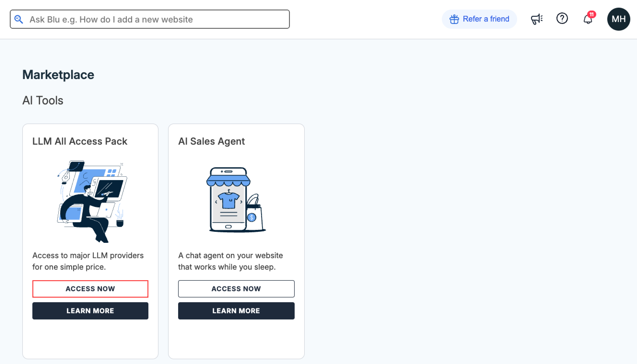Click the AI Sales Agent title

pyautogui.click(x=211, y=141)
